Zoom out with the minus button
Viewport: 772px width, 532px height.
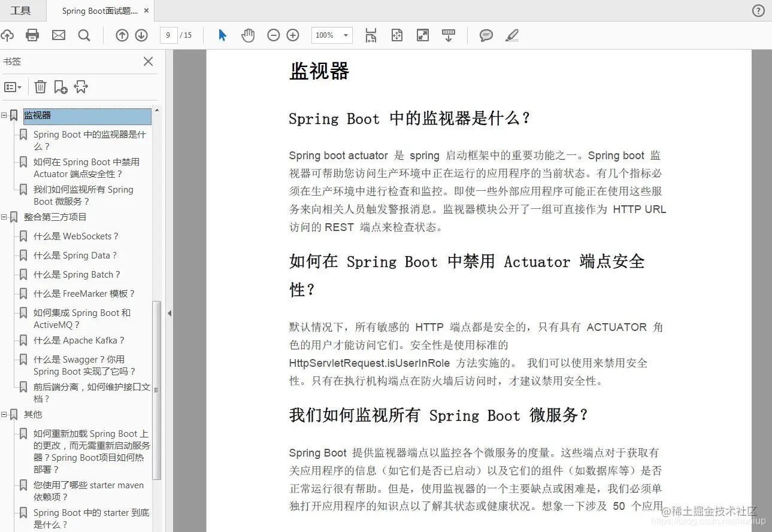[x=274, y=35]
